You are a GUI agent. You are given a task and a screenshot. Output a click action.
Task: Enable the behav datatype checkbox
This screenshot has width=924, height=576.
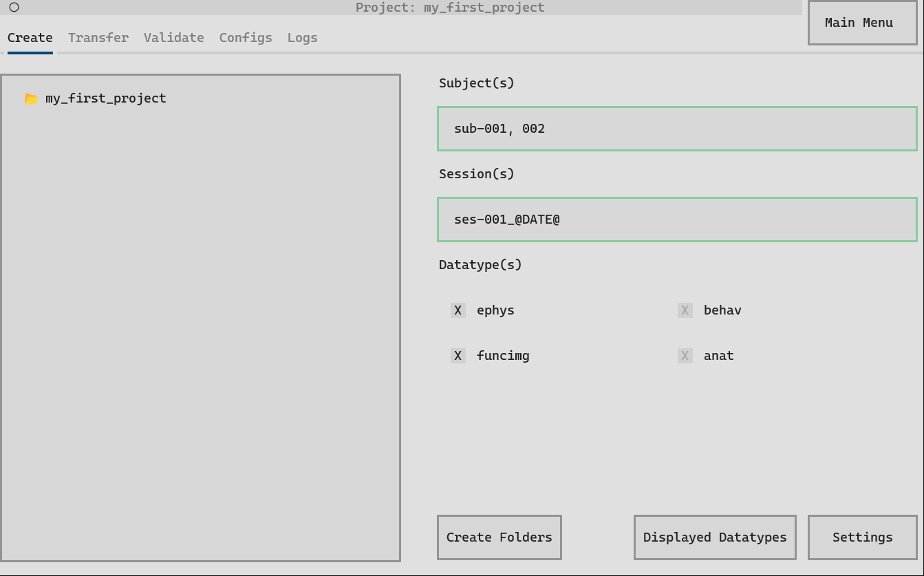(685, 310)
